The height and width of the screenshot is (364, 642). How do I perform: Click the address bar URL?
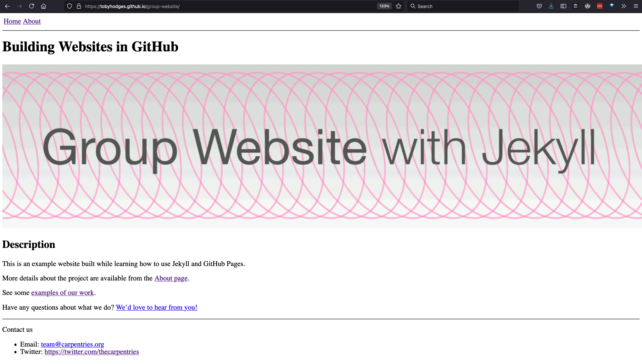point(132,6)
